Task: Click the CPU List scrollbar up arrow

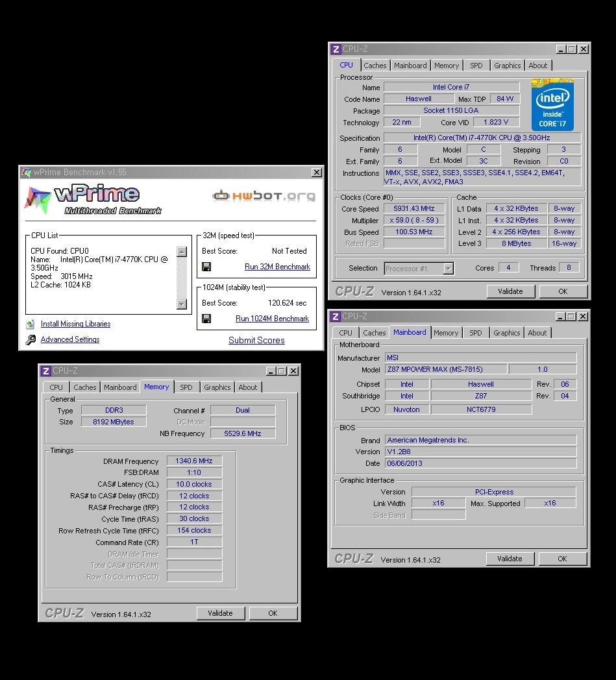Action: [182, 252]
